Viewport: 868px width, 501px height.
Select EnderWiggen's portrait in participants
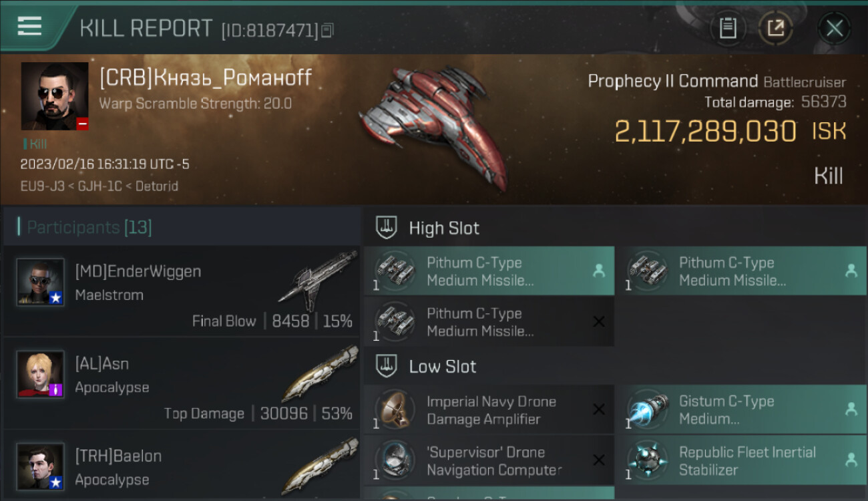pos(41,282)
